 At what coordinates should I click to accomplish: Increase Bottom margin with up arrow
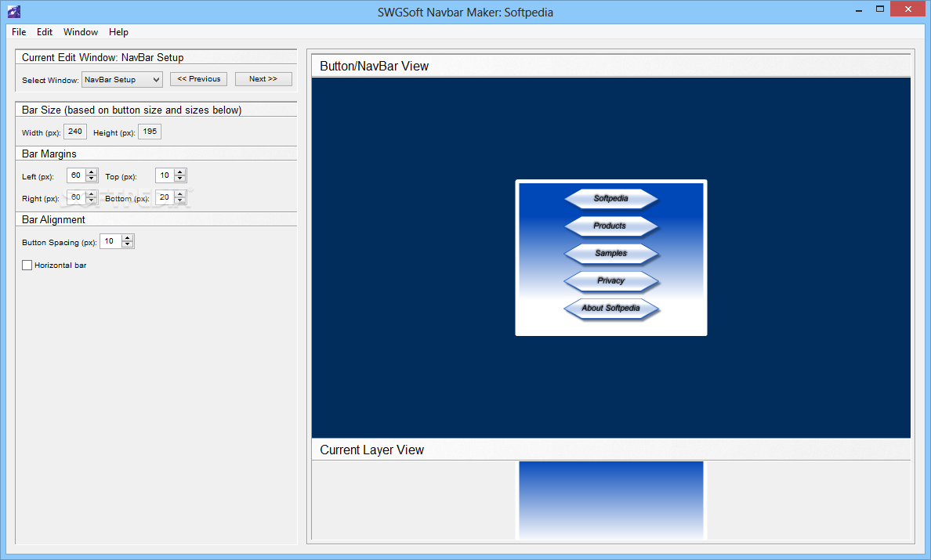(180, 194)
